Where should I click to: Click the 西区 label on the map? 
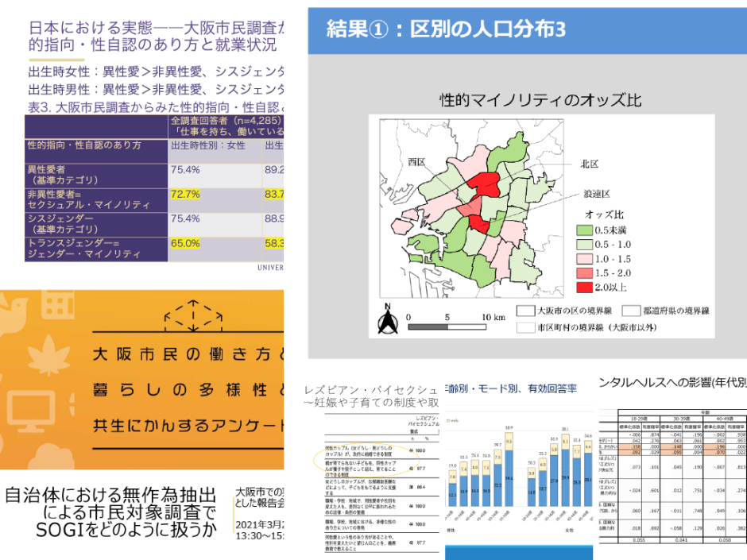[416, 162]
